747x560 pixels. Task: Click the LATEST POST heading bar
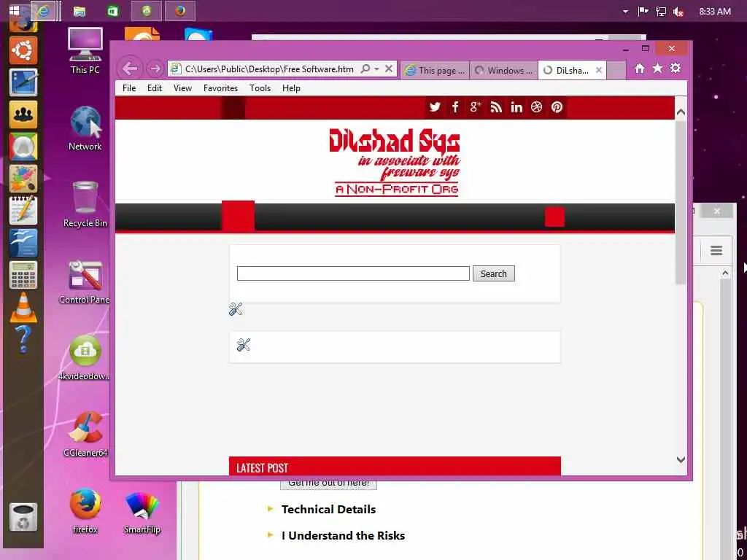tap(395, 466)
